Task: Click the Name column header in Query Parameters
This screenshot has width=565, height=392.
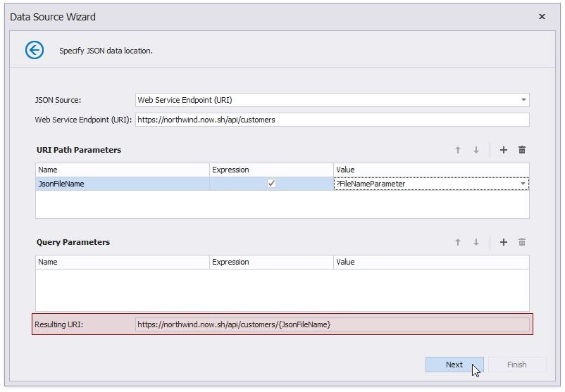Action: pos(123,262)
